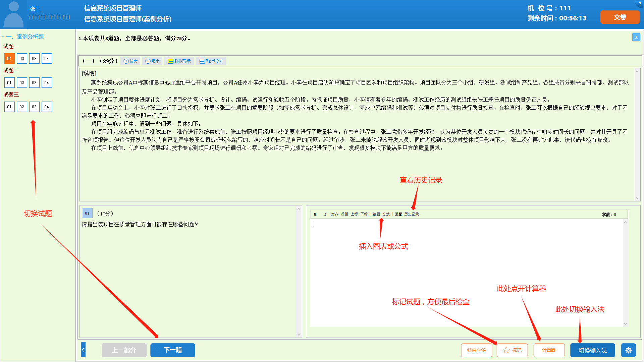Click the 交卷 submit button

pyautogui.click(x=620, y=17)
